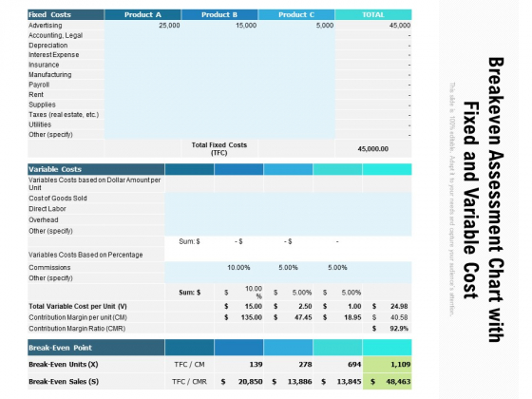The height and width of the screenshot is (399, 532).
Task: Select the 13,845 break-even sales value
Action: pyautogui.click(x=350, y=381)
